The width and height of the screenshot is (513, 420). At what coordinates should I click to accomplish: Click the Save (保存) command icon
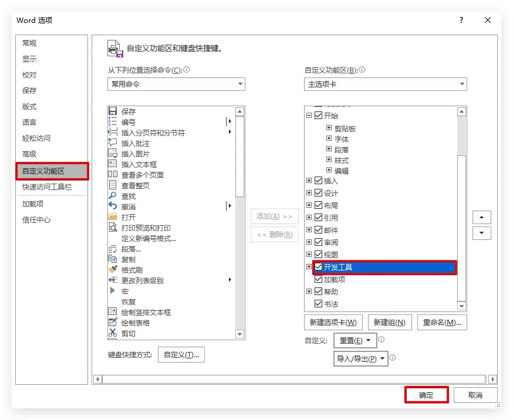coord(113,111)
